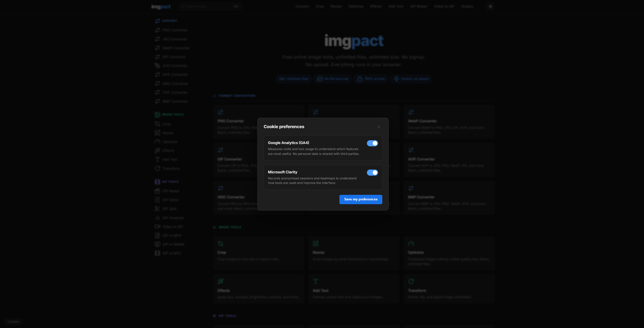Select the Transform rotate icon in sidebar
This screenshot has height=328, width=644.
157,168
